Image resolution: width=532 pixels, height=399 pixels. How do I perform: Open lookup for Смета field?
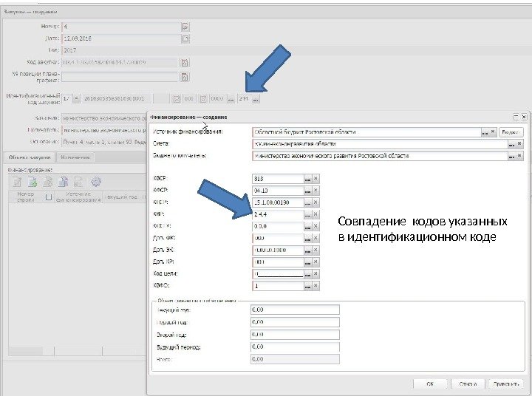point(511,144)
